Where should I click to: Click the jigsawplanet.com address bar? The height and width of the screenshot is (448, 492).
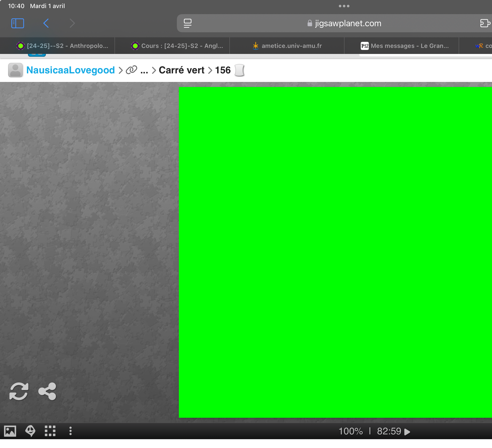click(344, 23)
